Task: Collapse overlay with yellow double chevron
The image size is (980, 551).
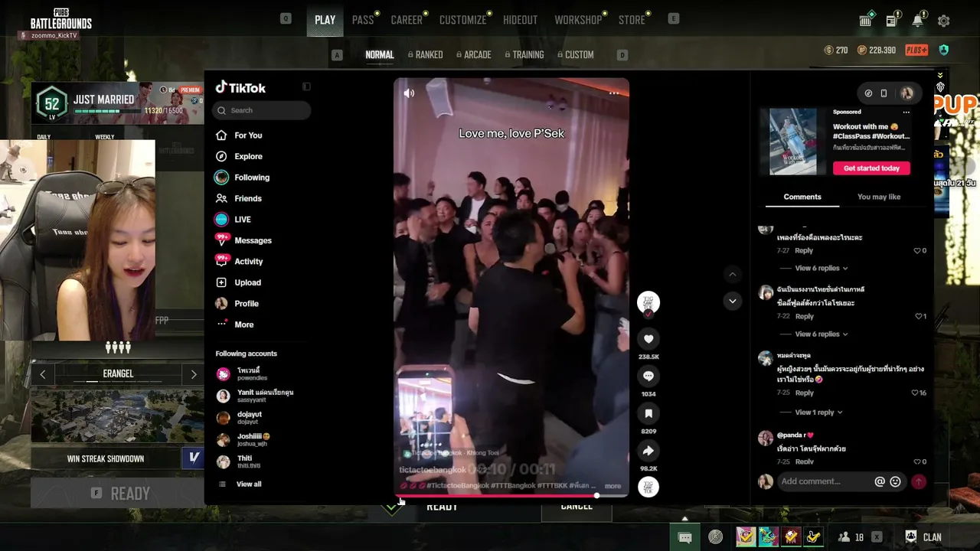Action: 940,76
